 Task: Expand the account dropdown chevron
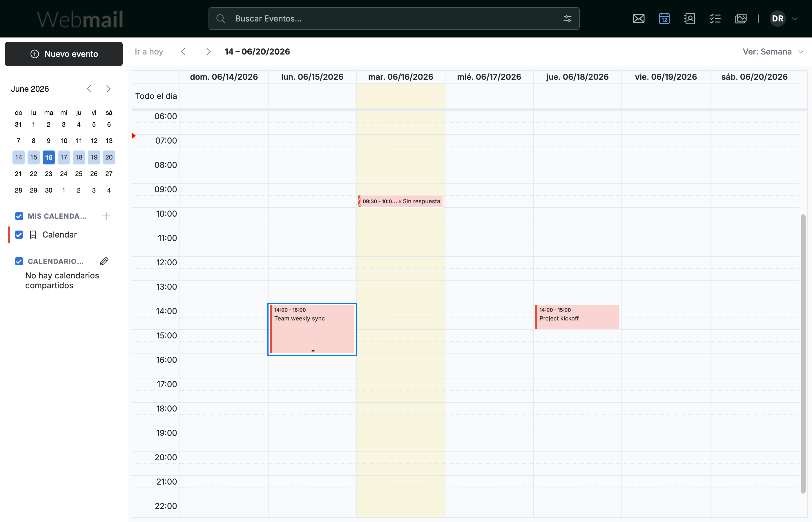pos(794,19)
